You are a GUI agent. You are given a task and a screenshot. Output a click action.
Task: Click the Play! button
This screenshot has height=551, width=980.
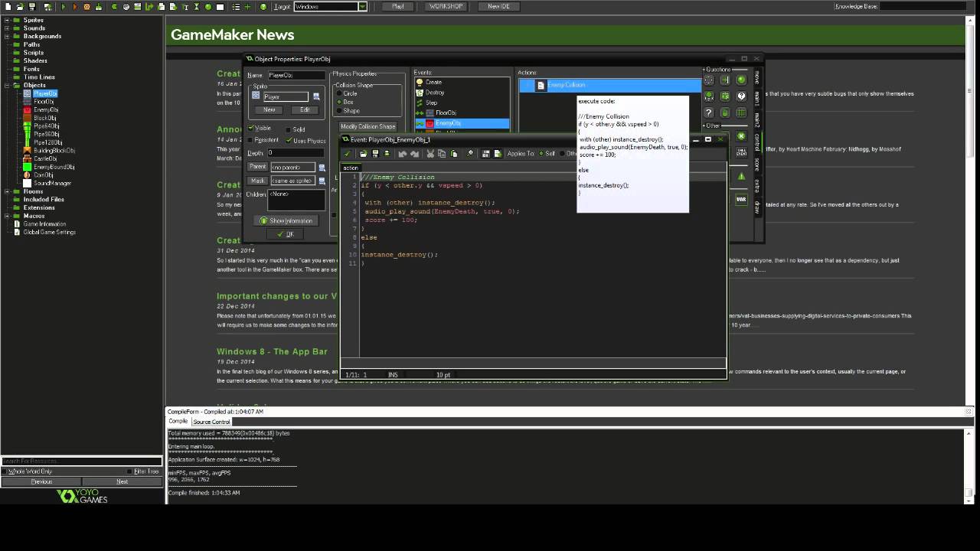click(x=398, y=6)
